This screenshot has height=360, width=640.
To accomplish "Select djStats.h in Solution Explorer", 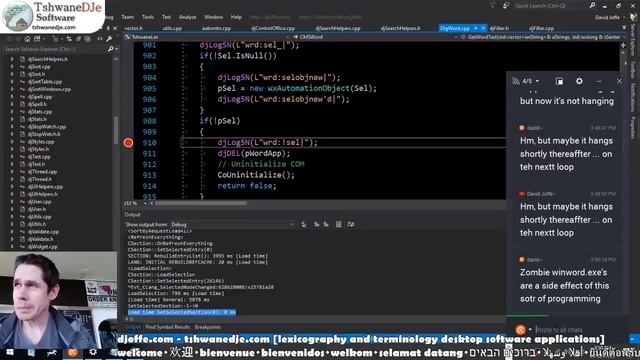I will 38,119.
